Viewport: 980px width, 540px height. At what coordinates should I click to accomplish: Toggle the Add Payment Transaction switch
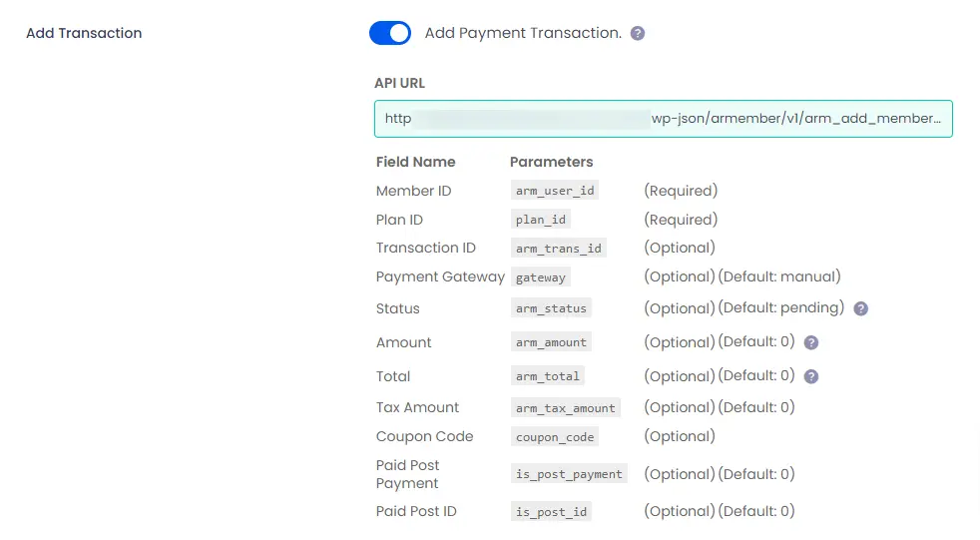(390, 33)
